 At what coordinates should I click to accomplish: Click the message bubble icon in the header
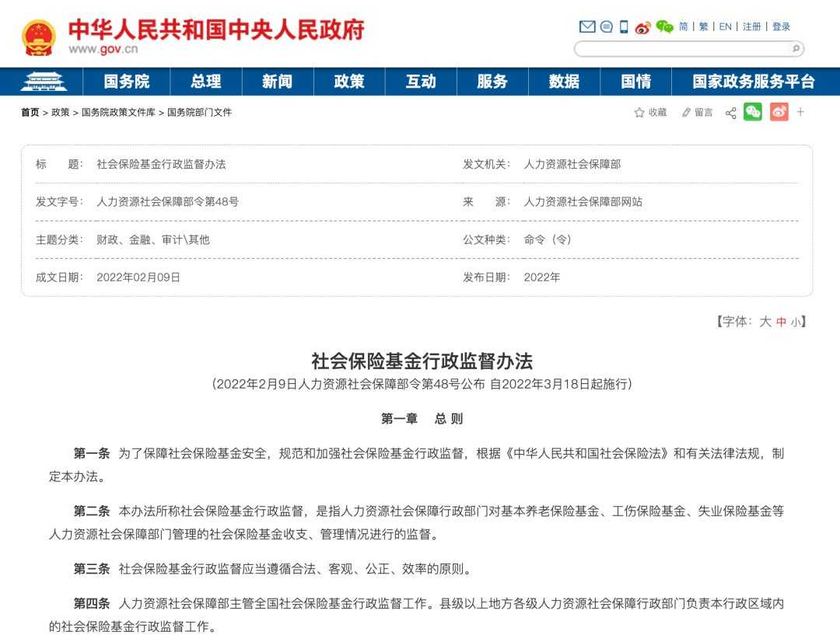pyautogui.click(x=605, y=26)
